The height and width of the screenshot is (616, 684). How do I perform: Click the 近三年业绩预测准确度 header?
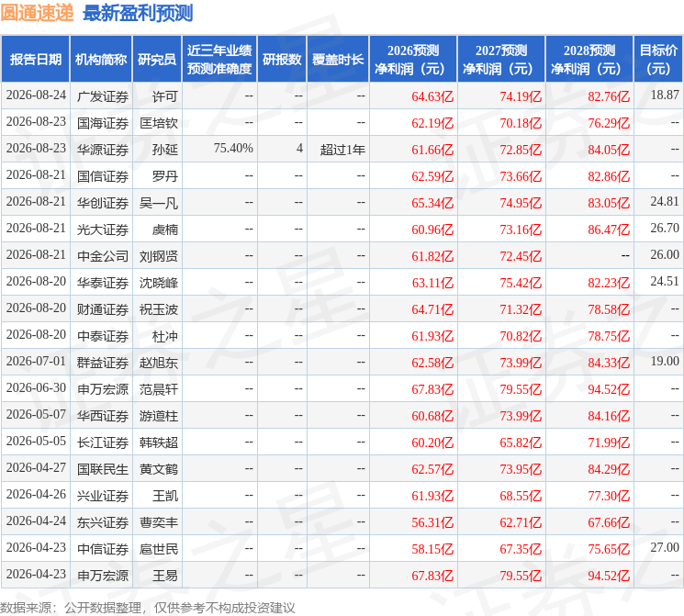pos(219,60)
